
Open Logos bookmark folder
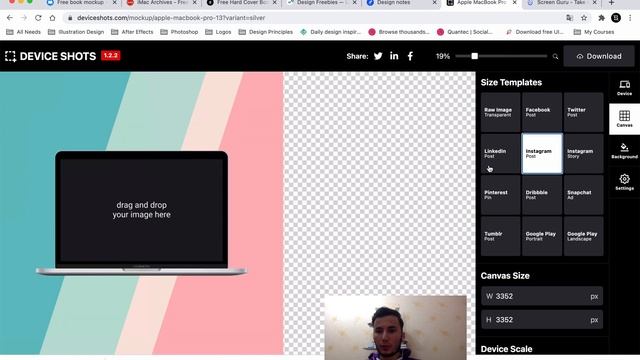pos(218,32)
